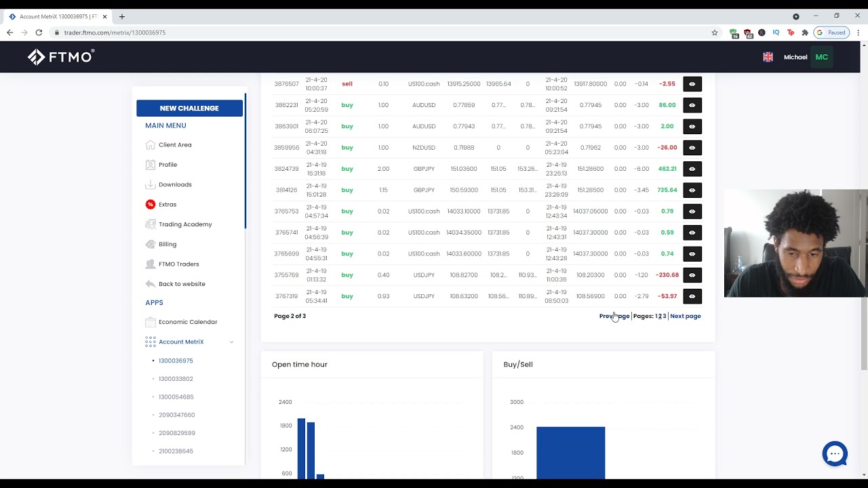Click the Account MetriX grid icon
The width and height of the screenshot is (868, 488).
tap(151, 342)
